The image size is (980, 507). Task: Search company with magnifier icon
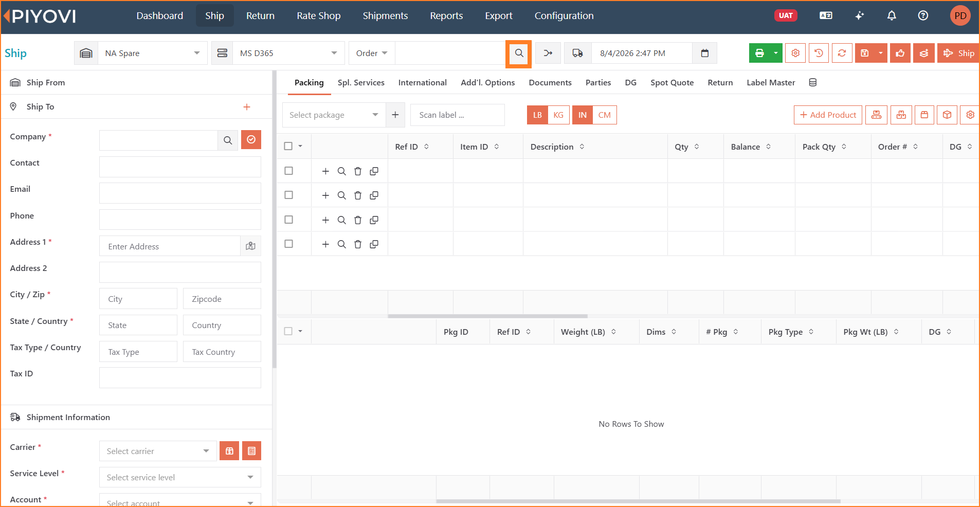228,140
